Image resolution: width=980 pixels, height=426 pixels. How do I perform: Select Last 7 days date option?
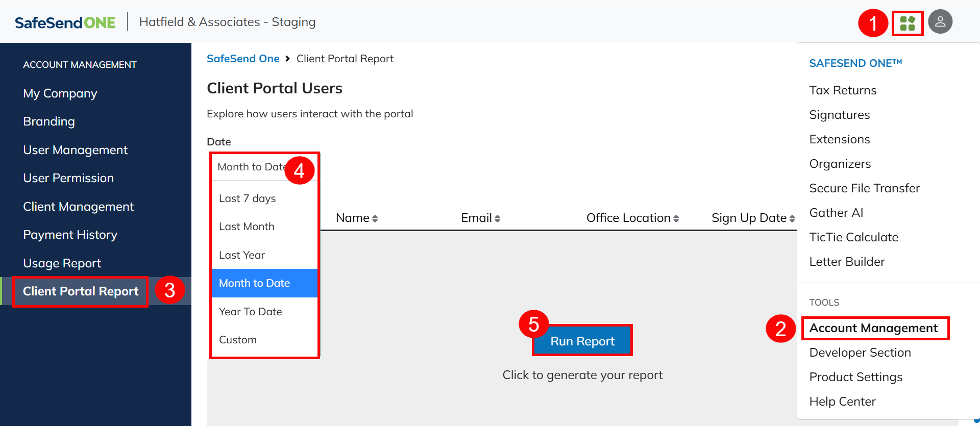tap(248, 198)
